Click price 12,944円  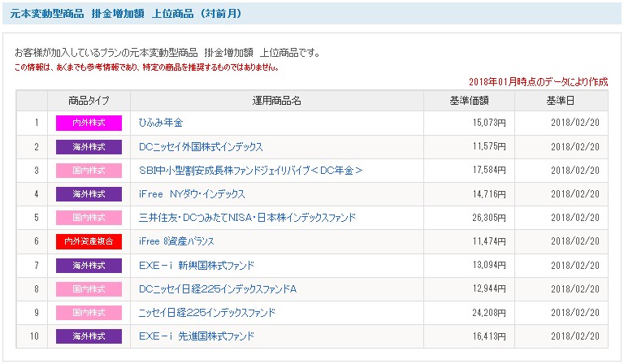click(x=489, y=289)
